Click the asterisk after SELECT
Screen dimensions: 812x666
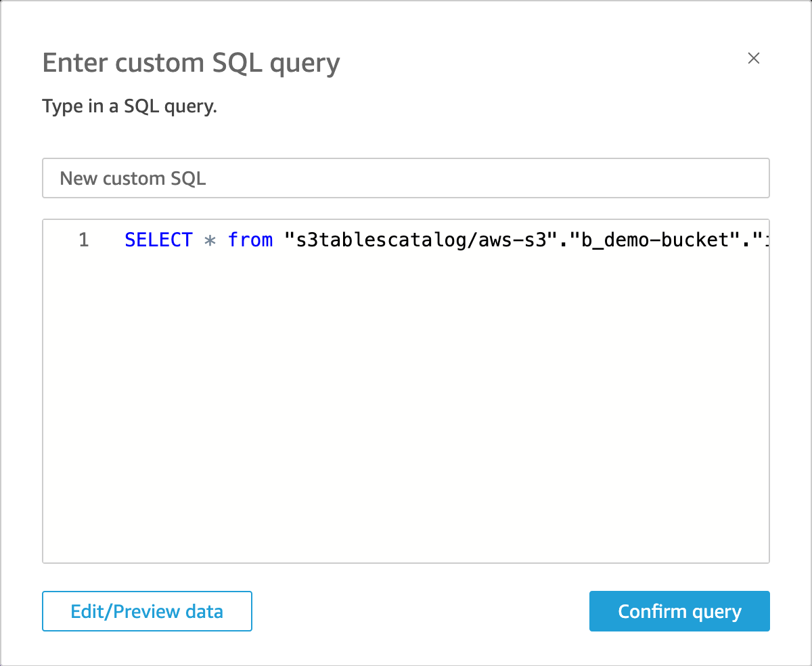tap(210, 240)
